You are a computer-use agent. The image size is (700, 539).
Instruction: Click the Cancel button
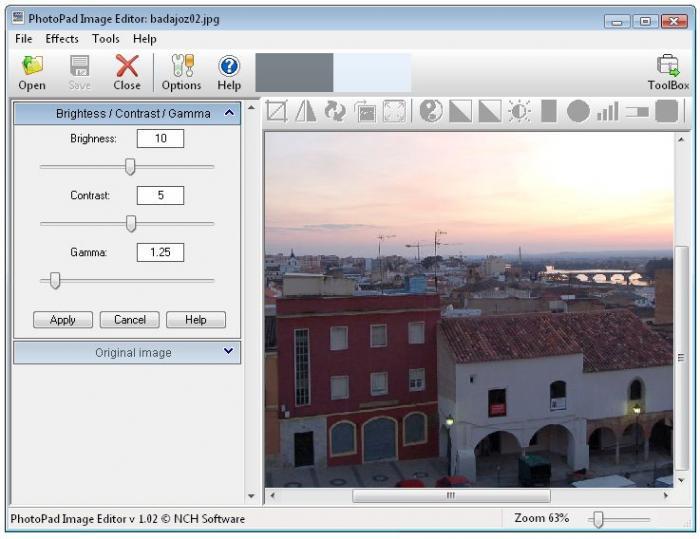pyautogui.click(x=129, y=320)
